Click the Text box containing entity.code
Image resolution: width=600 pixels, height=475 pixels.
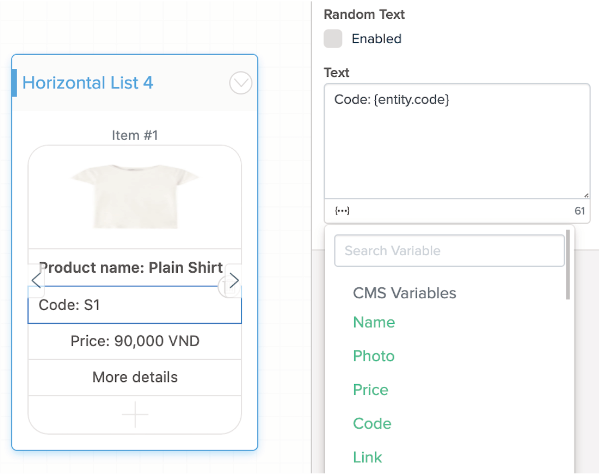click(457, 140)
